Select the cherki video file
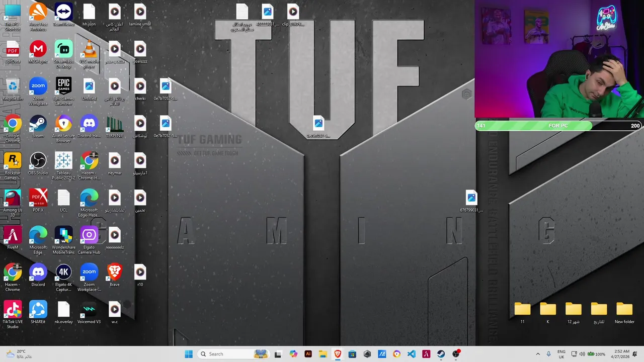This screenshot has height=362, width=644. 140,89
